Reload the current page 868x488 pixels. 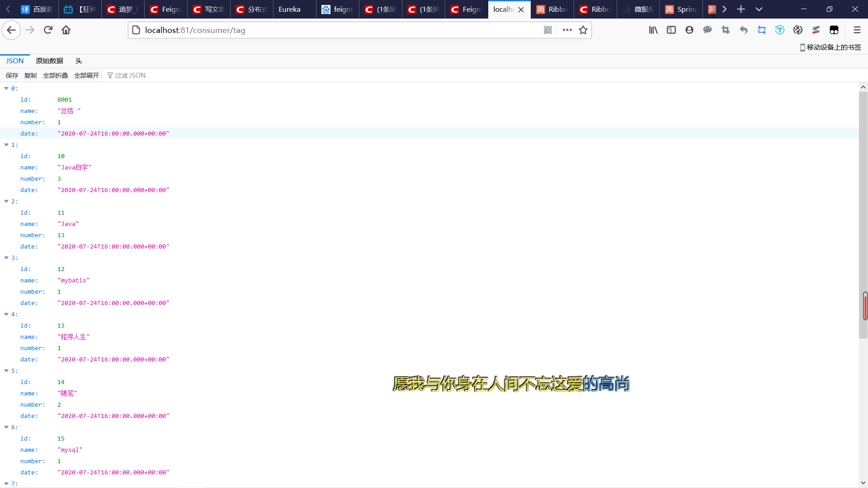pyautogui.click(x=48, y=30)
